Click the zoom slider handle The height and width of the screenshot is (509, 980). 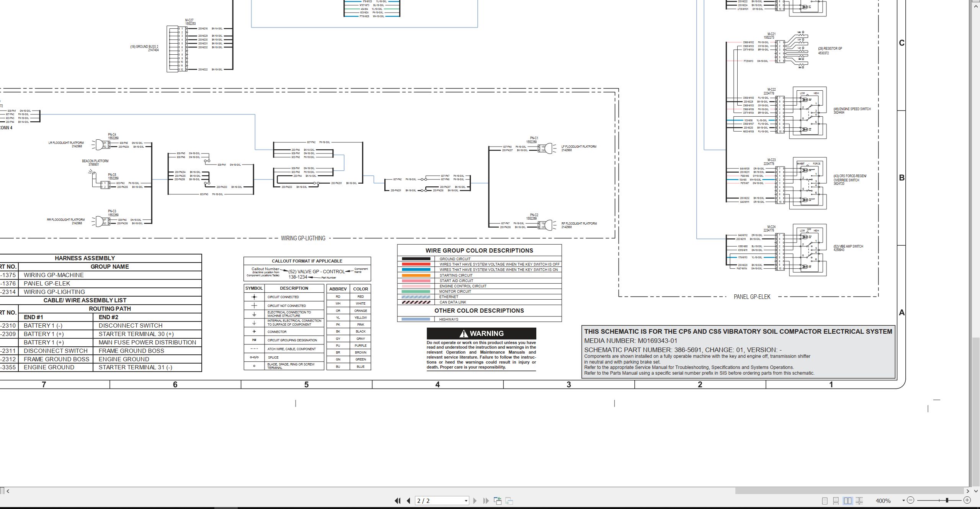(947, 500)
